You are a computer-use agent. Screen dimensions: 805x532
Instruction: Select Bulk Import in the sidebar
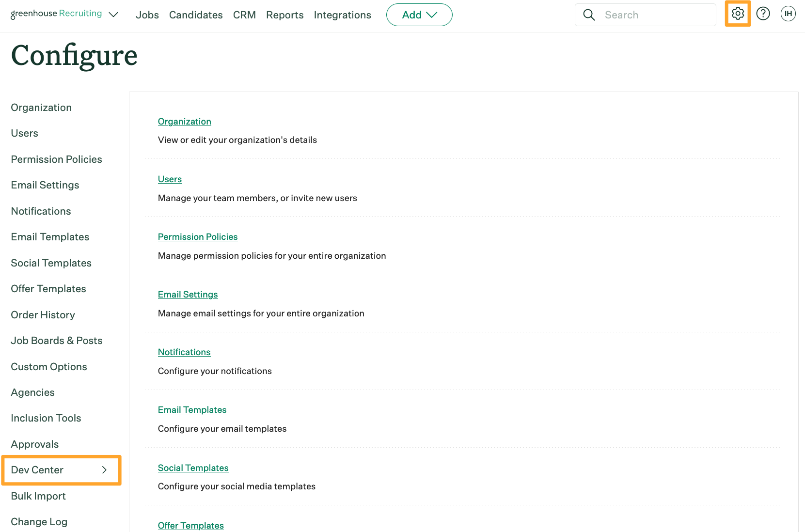click(x=38, y=496)
